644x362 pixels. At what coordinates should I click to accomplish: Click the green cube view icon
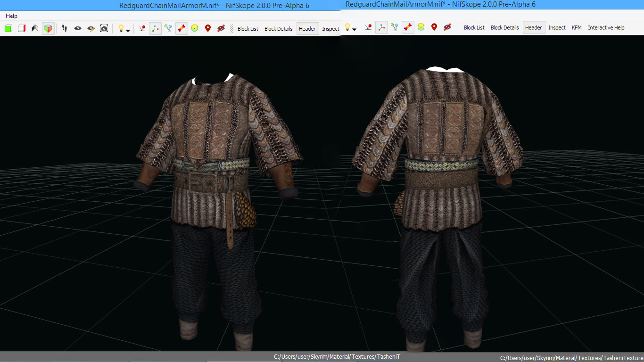8,28
